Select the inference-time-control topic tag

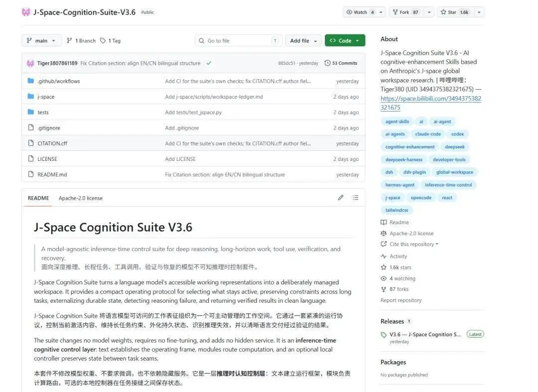coord(448,185)
